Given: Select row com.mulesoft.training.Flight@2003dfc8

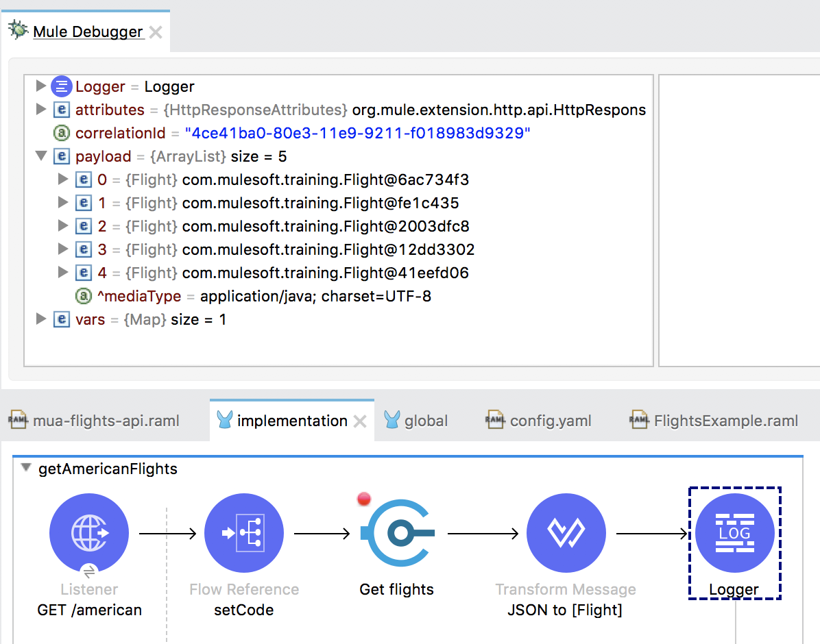Looking at the screenshot, I should (x=272, y=226).
